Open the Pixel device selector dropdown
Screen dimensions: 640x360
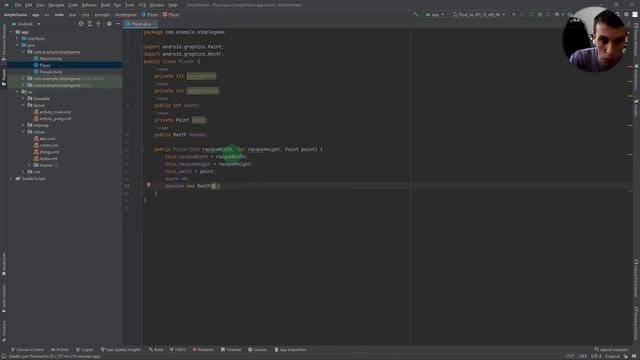click(479, 14)
